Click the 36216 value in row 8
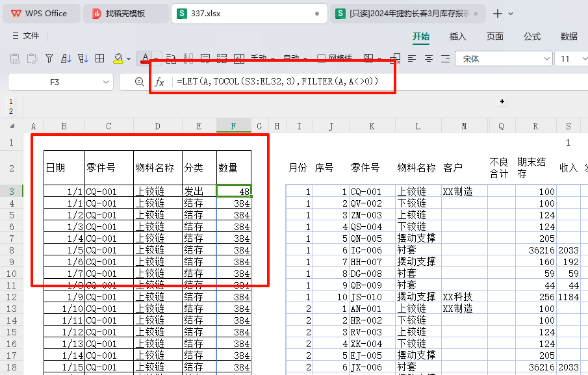 tap(536, 250)
